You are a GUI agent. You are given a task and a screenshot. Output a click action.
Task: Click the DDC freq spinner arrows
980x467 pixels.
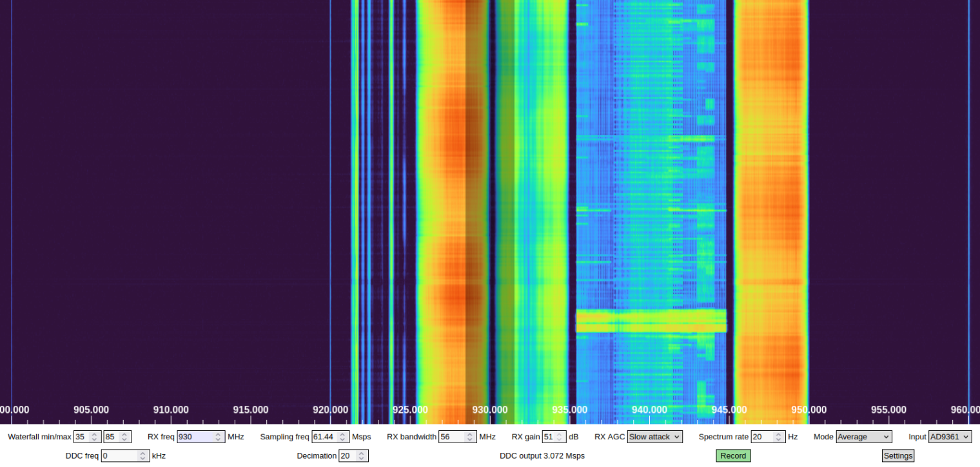[143, 455]
